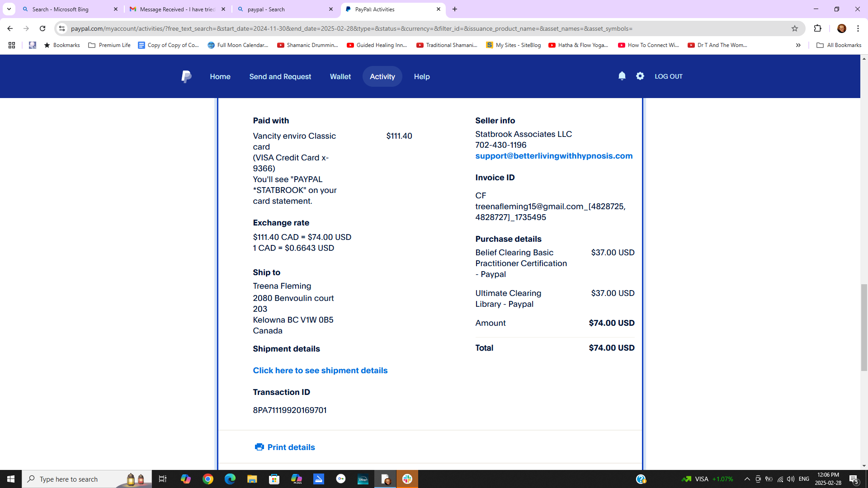Click LOG OUT button
This screenshot has height=488, width=868.
click(668, 76)
